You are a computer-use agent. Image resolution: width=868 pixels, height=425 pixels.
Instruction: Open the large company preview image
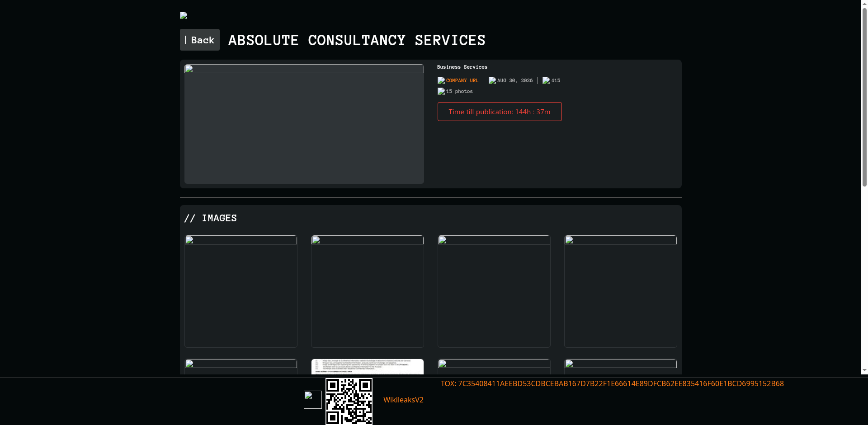304,124
